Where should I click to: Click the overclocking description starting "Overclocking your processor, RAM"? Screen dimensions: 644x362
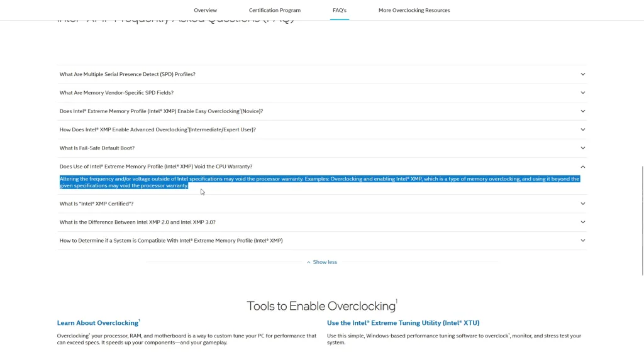[x=187, y=339]
